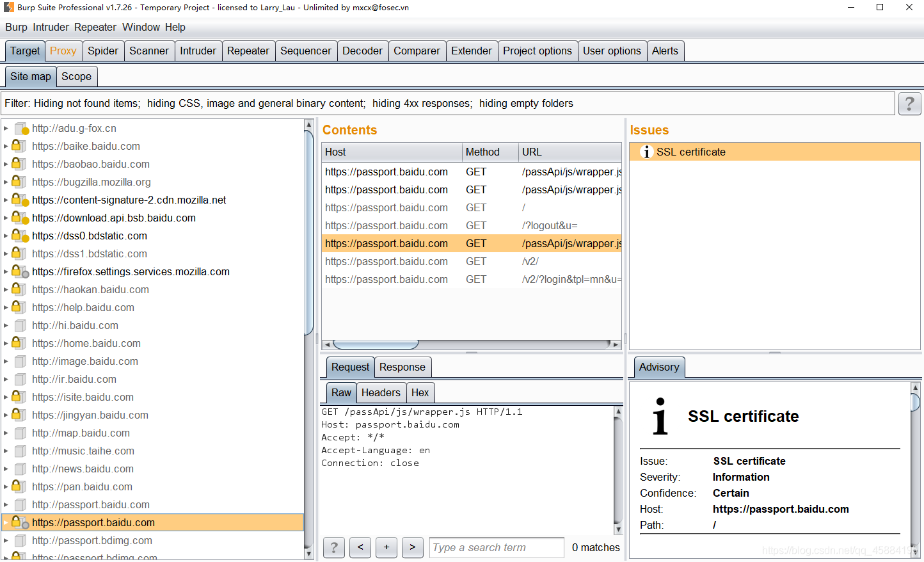Click the lock icon beside https://jingyan.baidu.com
The height and width of the screenshot is (562, 924).
[x=19, y=415]
